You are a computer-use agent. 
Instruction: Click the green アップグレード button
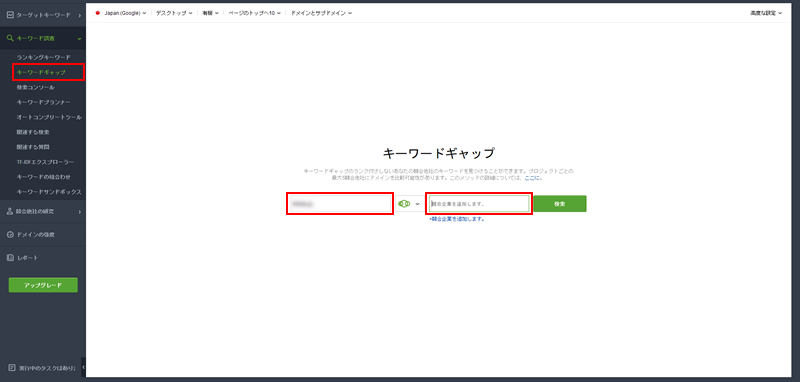[x=43, y=285]
